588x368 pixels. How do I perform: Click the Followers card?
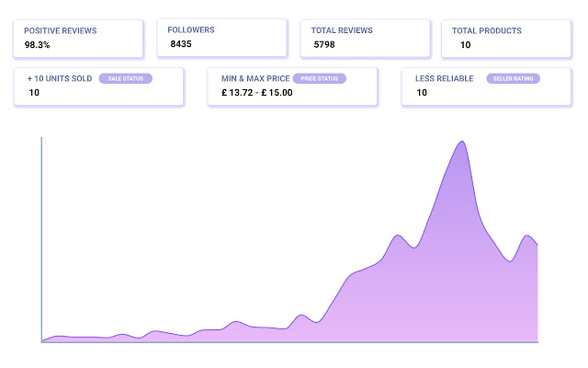(x=222, y=39)
